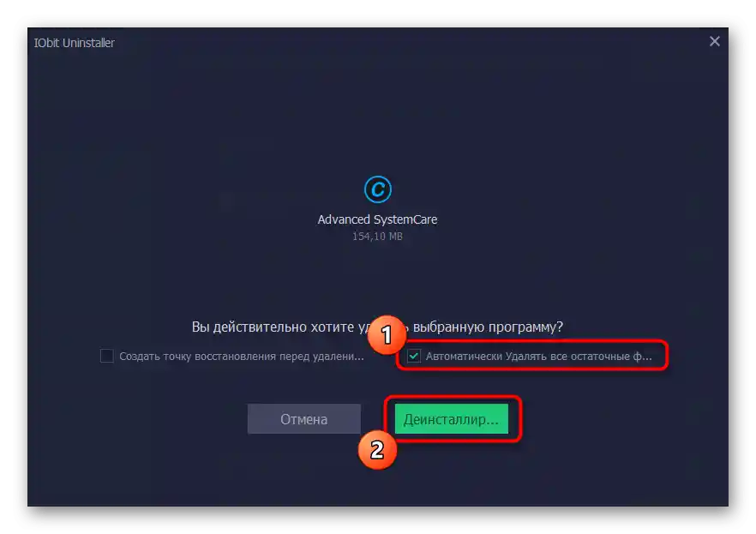Click the Advanced SystemCare blue logo icon
756x534 pixels.
(377, 189)
